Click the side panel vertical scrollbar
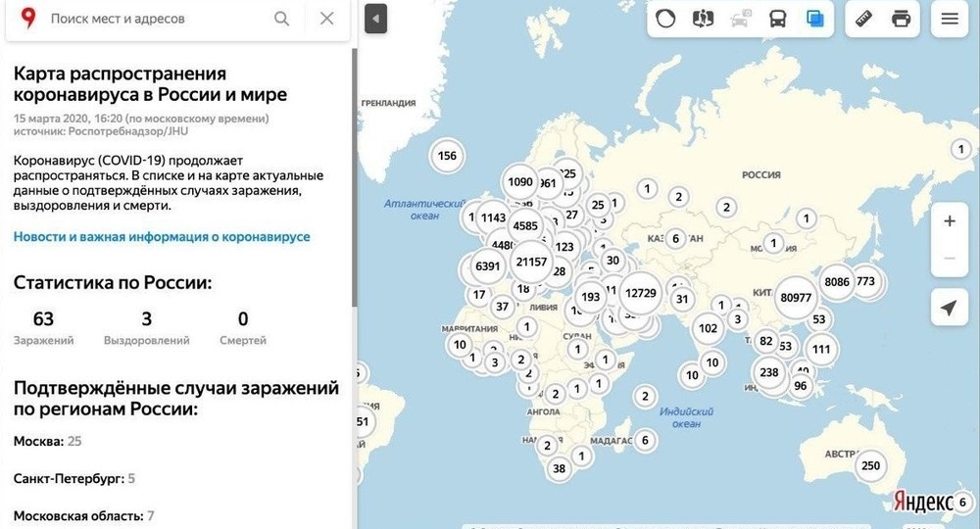 coord(355,177)
